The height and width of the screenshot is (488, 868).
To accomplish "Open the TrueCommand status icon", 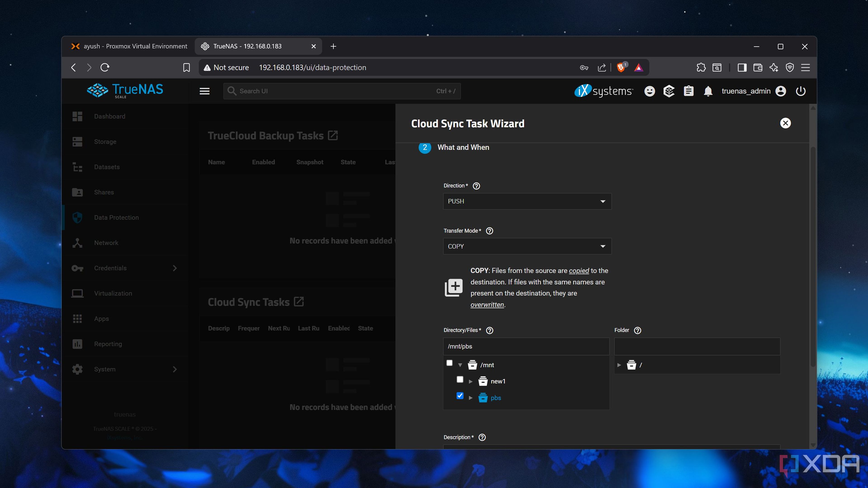I will point(669,91).
